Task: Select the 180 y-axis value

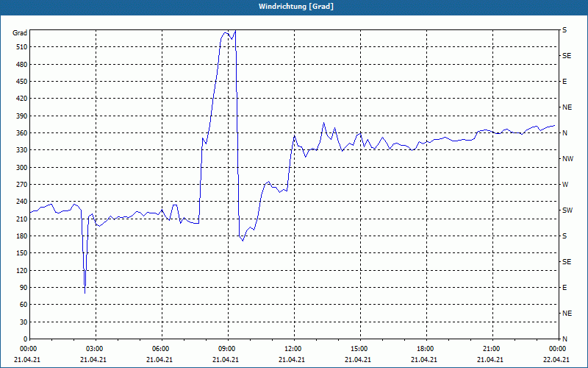Action: 21,236
